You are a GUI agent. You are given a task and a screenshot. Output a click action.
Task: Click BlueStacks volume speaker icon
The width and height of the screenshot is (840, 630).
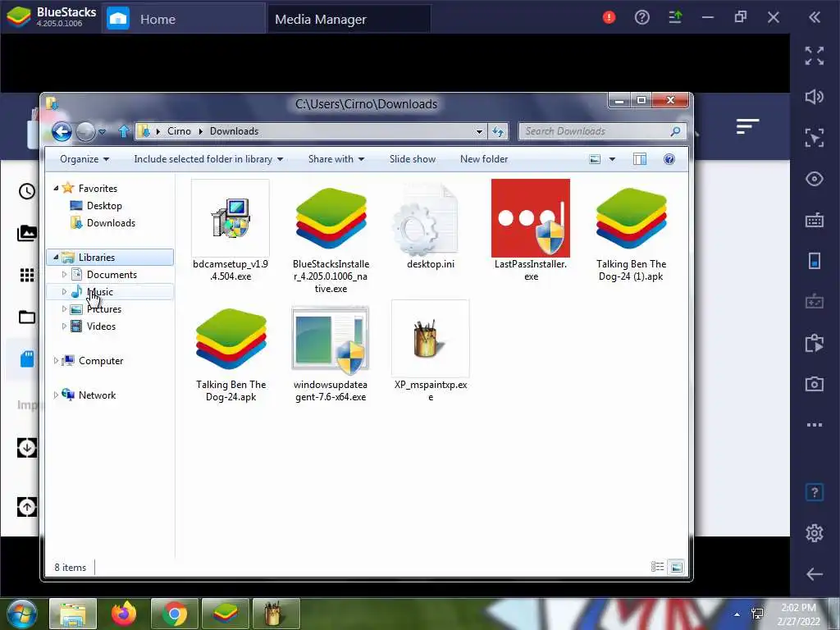pos(815,97)
